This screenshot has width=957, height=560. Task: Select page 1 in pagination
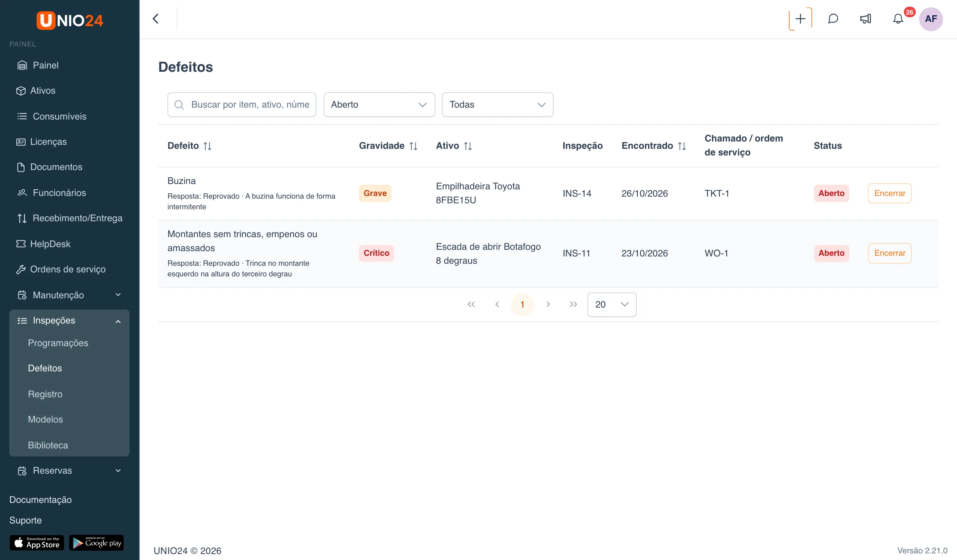click(523, 304)
